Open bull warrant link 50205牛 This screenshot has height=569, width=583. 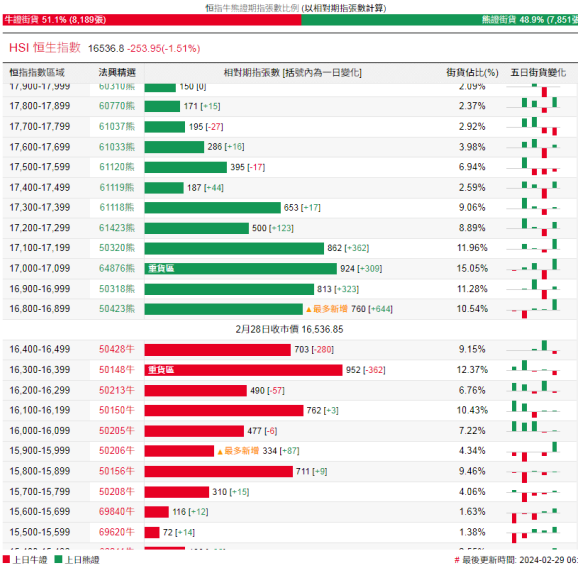pos(117,431)
